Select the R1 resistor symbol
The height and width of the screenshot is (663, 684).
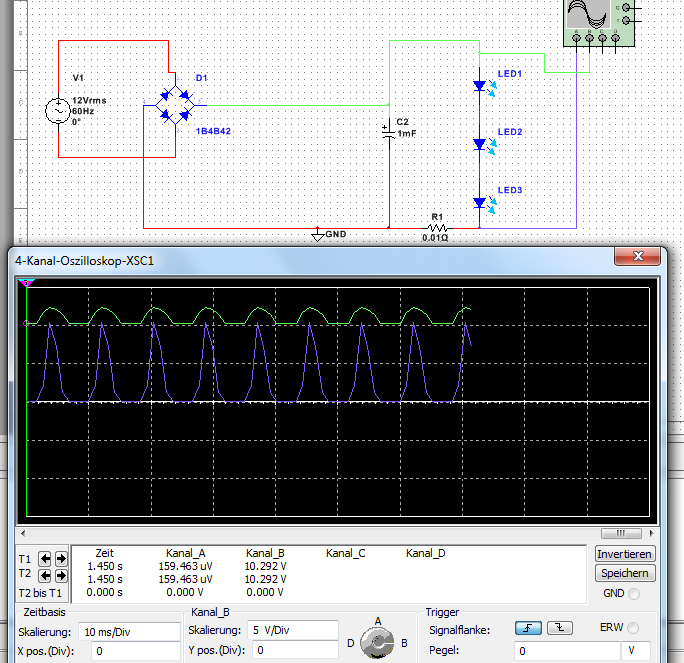438,228
